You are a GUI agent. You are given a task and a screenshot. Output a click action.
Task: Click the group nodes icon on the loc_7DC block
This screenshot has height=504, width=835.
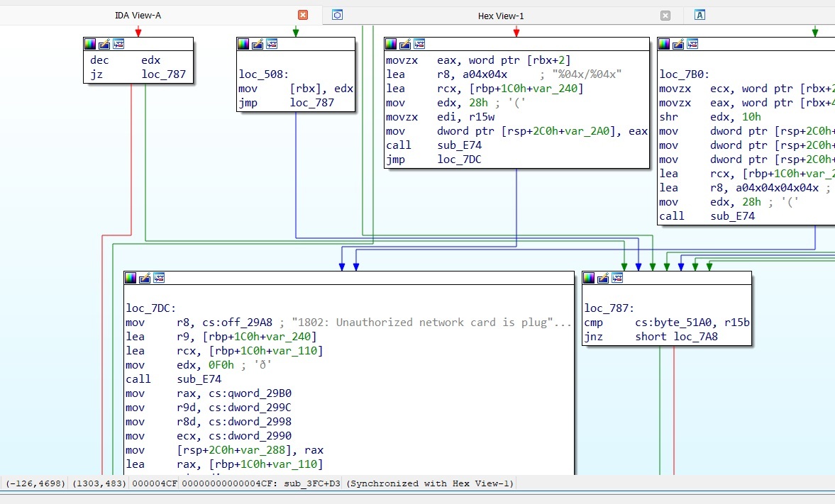[x=159, y=278]
